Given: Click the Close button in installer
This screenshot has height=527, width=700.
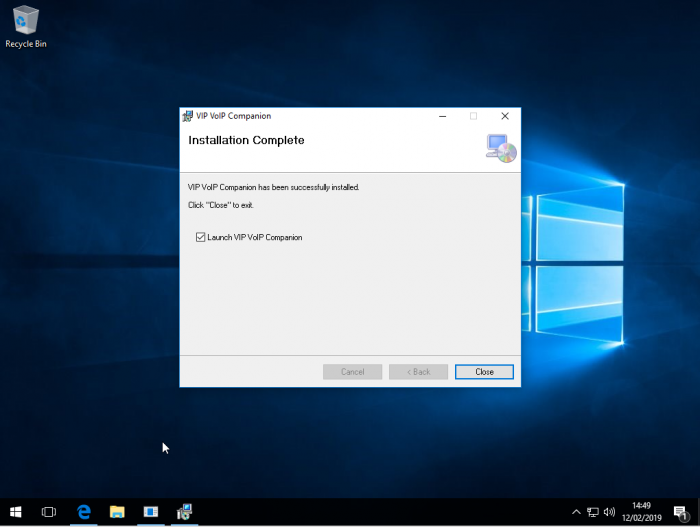Looking at the screenshot, I should coord(484,372).
